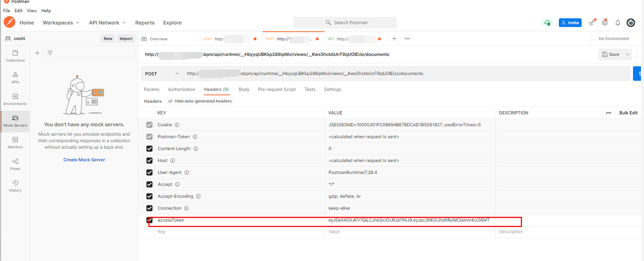Toggle Hide auto-generated headers

tap(200, 101)
